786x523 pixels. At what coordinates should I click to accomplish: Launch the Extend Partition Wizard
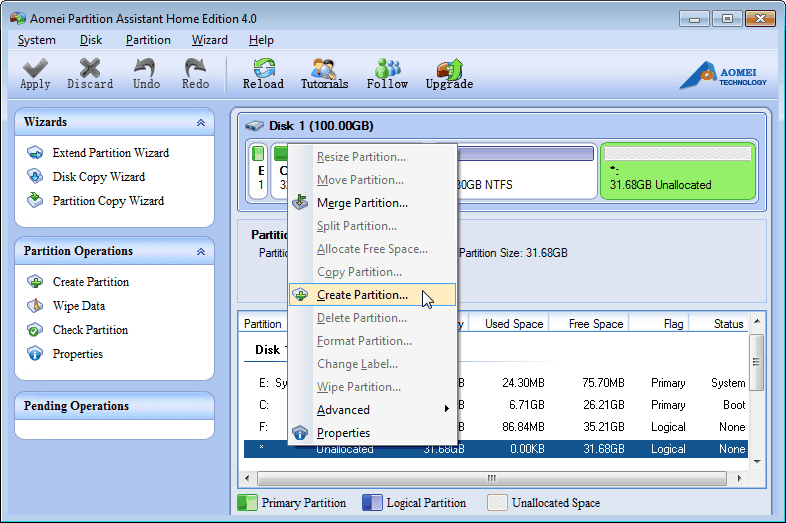pyautogui.click(x=110, y=153)
